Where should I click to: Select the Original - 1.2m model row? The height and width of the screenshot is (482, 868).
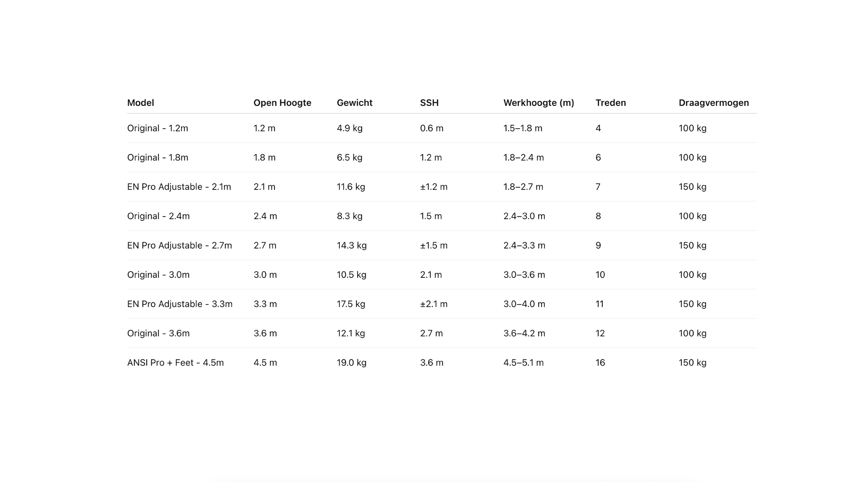442,128
